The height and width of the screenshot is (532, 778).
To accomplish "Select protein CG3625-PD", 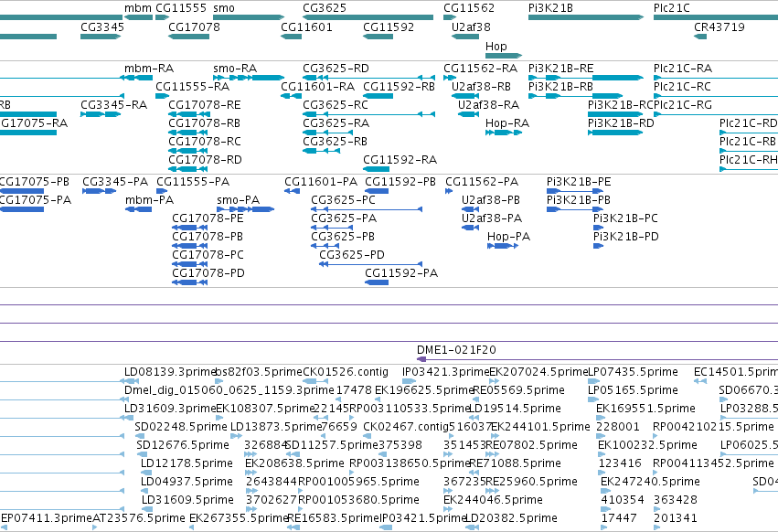I will 370,264.
